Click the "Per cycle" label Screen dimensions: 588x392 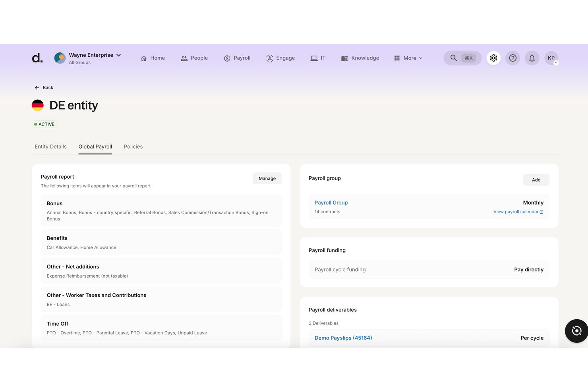(532, 338)
